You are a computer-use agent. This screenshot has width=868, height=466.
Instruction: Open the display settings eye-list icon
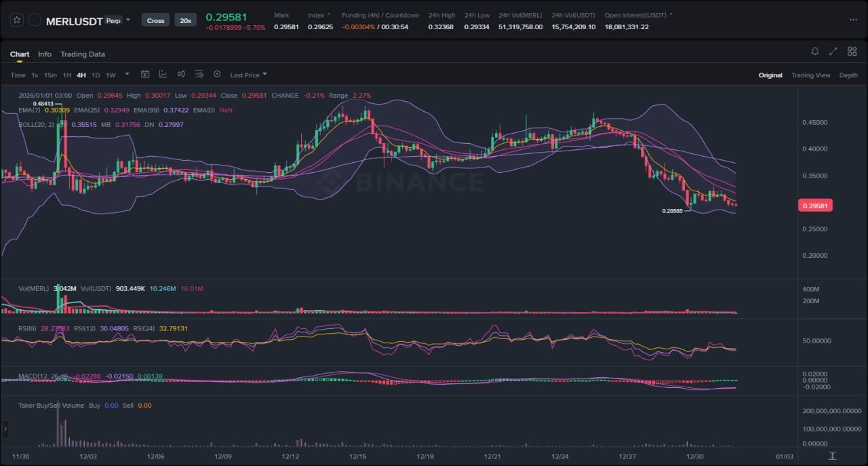[199, 75]
